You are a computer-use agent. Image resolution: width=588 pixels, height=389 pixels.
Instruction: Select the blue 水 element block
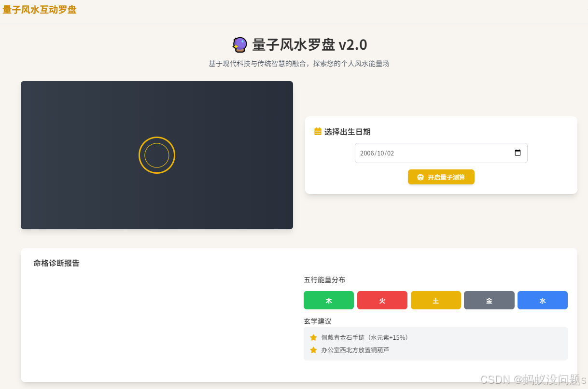[x=543, y=300]
